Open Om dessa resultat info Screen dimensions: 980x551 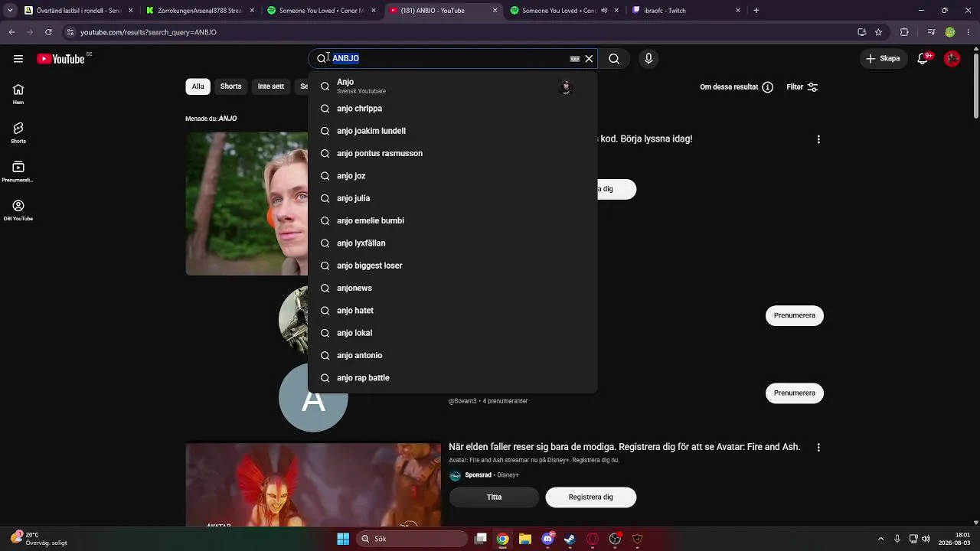(737, 87)
